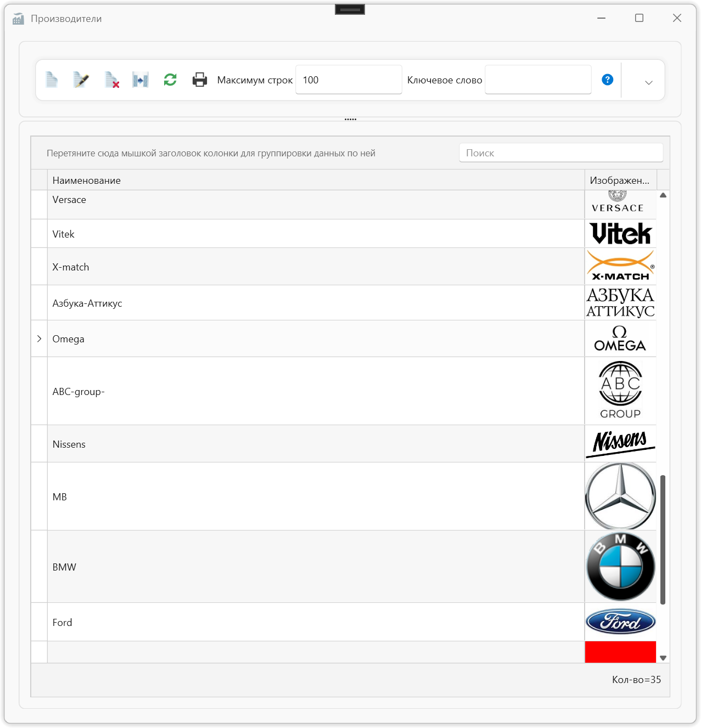This screenshot has width=701, height=728.
Task: Refresh the list with the green arrows icon
Action: pos(170,80)
